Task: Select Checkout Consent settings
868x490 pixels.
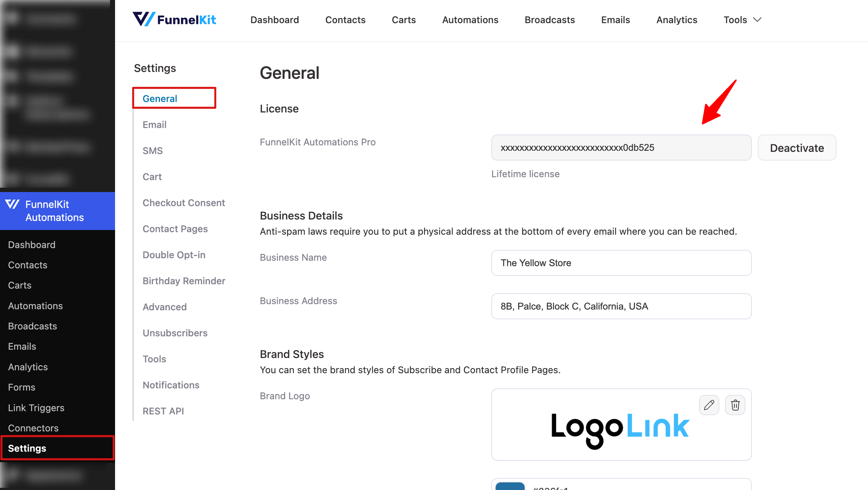Action: (184, 203)
